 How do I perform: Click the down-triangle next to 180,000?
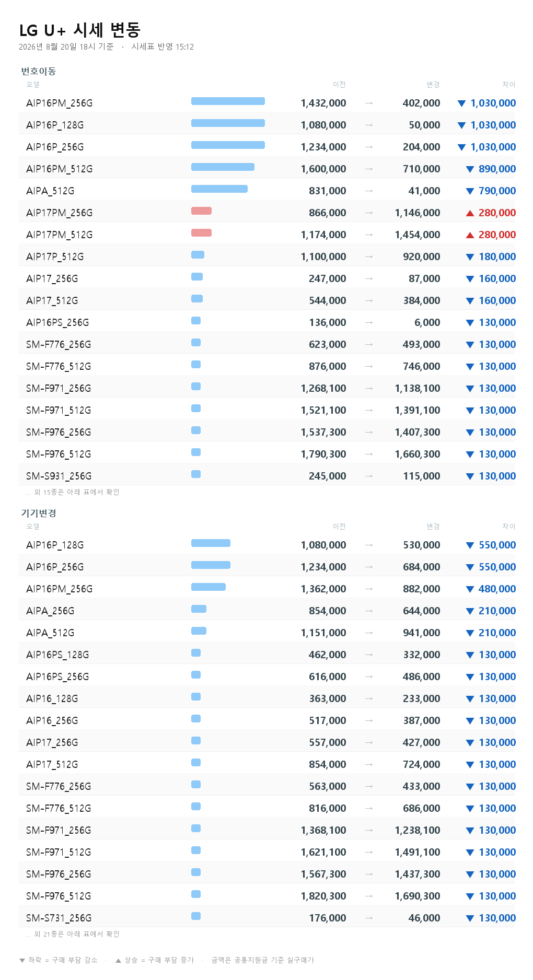[x=470, y=257]
